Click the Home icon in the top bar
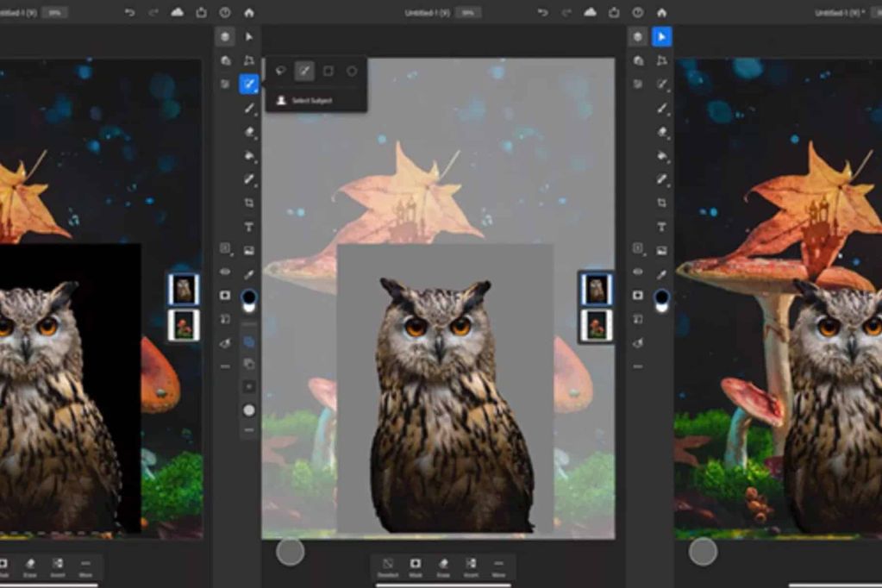 [662, 12]
